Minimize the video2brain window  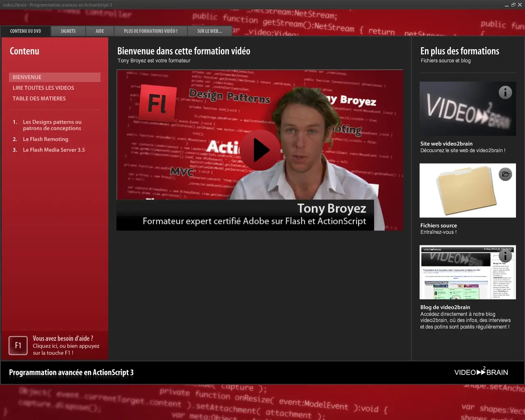(506, 5)
